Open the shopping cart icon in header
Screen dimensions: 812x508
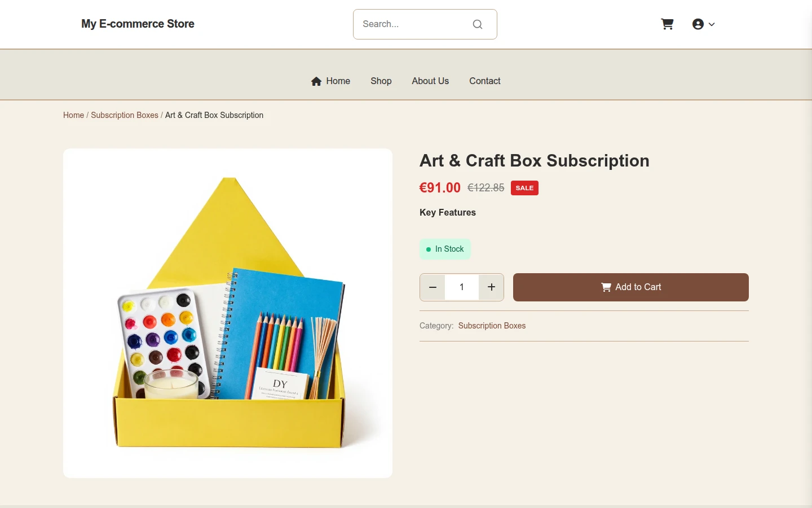click(667, 24)
